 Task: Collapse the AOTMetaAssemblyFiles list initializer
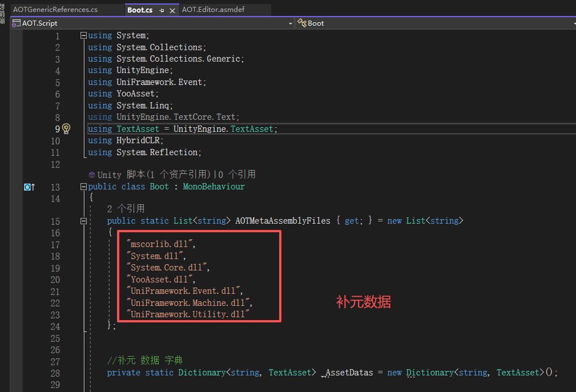(83, 221)
